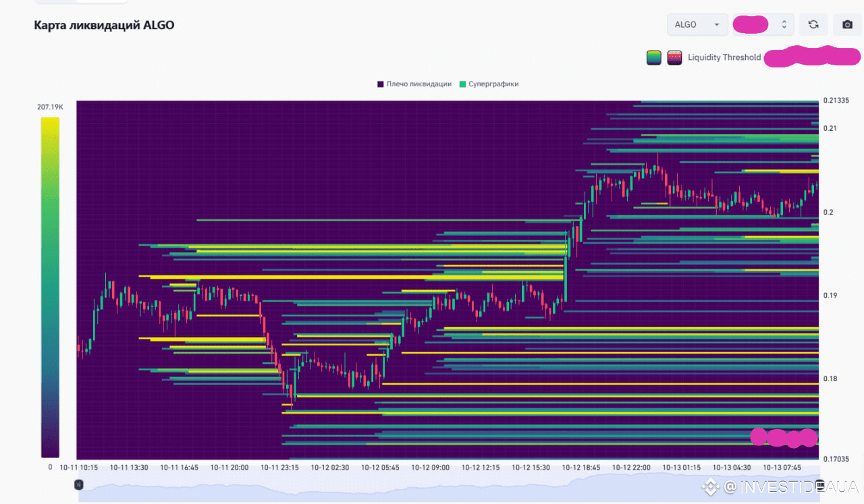Click the Liquidity Threshold label

[724, 58]
